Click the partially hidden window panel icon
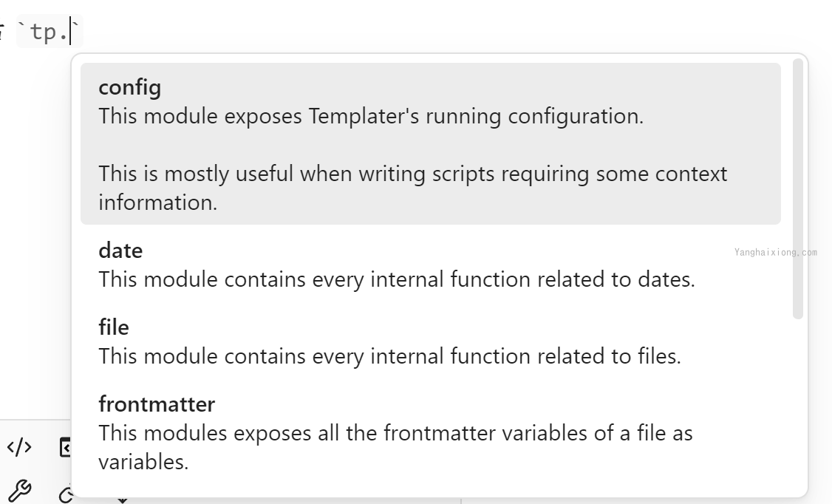Viewport: 832px width, 504px height. click(x=65, y=447)
